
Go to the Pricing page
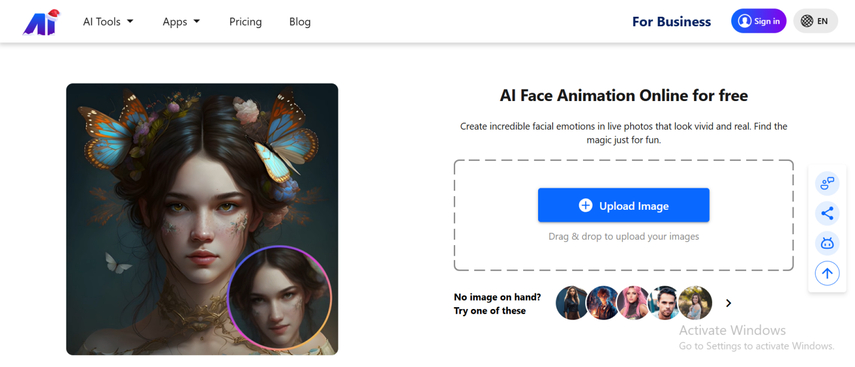tap(245, 22)
